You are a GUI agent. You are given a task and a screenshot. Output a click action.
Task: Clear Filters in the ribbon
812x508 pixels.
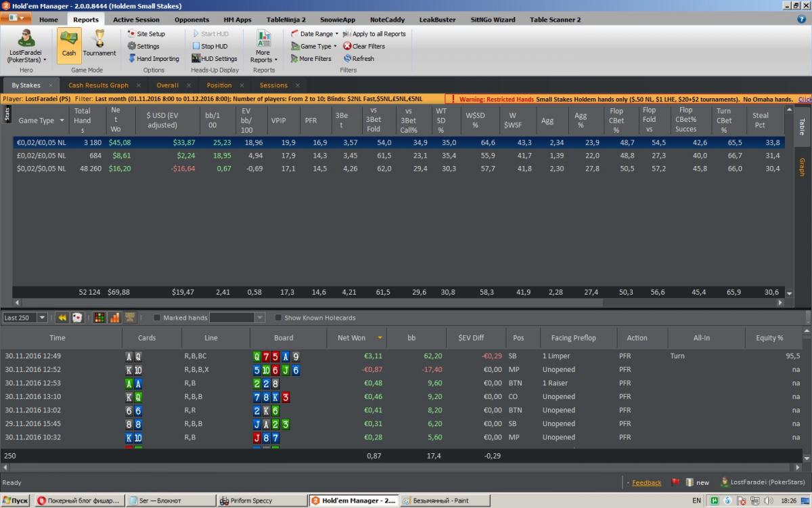point(364,46)
